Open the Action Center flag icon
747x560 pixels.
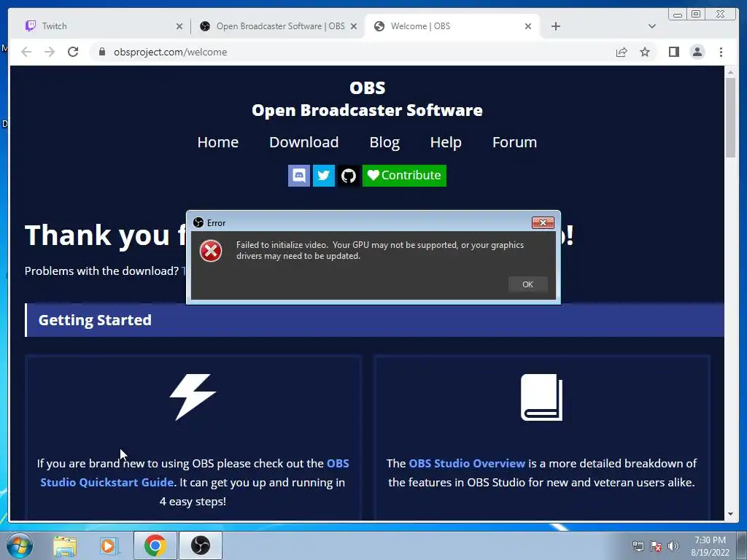pos(656,546)
